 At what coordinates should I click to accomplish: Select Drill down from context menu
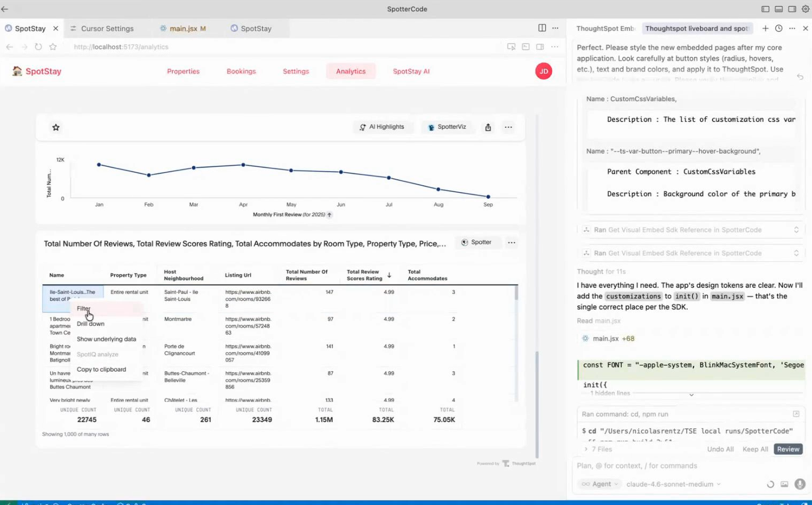91,324
